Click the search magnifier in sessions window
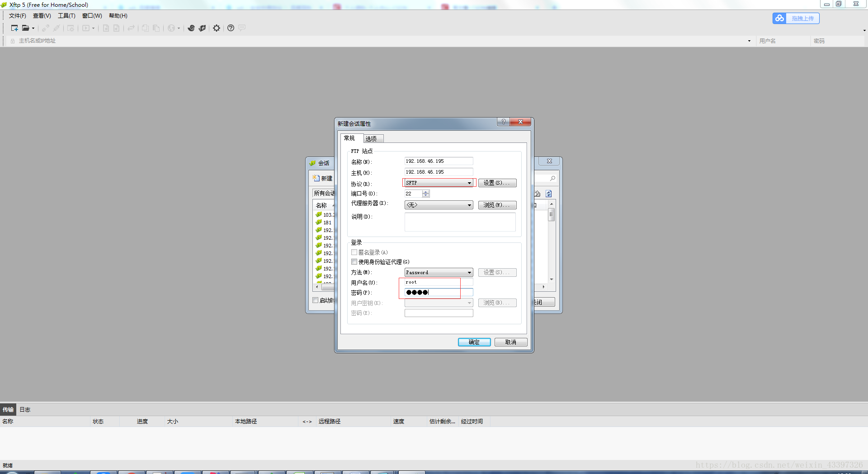 tap(552, 178)
